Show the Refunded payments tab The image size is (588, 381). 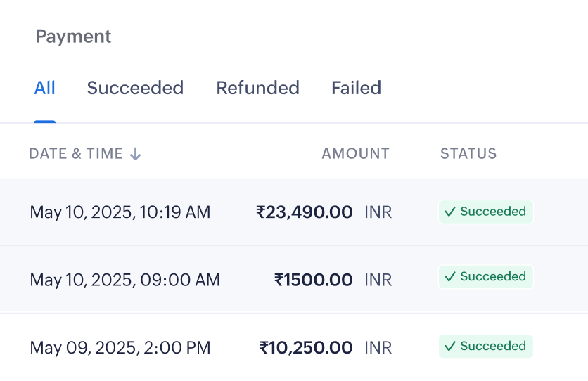pos(257,88)
